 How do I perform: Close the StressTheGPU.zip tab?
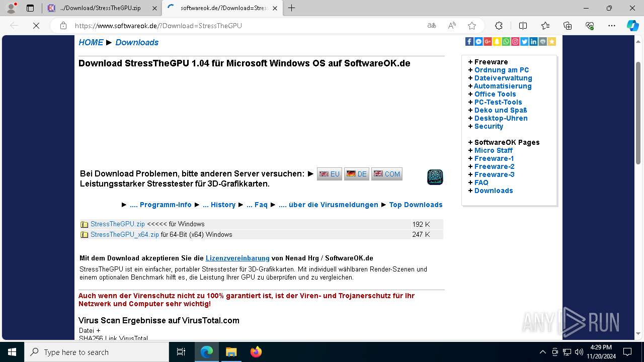[x=154, y=8]
